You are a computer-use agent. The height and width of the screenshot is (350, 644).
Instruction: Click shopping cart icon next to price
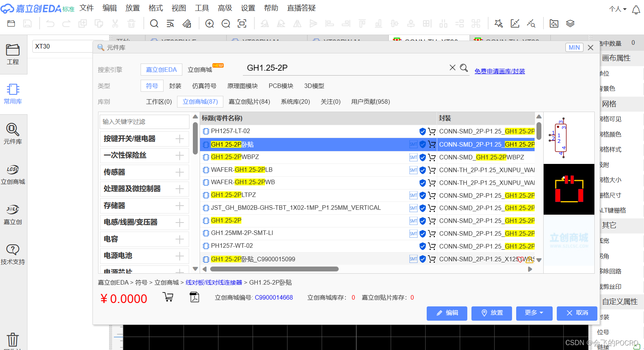pyautogui.click(x=168, y=297)
